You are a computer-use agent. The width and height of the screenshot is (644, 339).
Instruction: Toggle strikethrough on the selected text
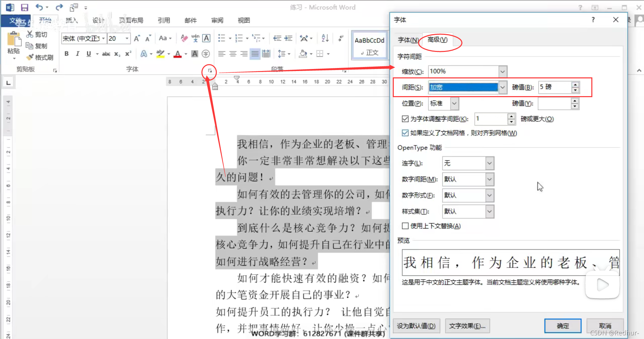106,54
